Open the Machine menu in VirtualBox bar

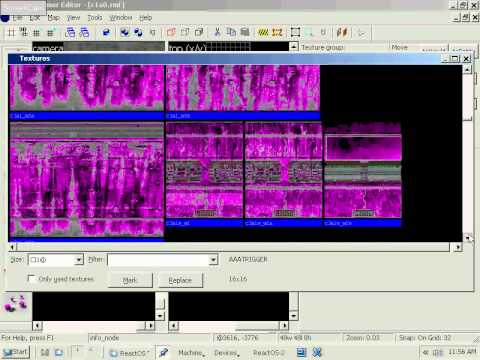point(191,353)
